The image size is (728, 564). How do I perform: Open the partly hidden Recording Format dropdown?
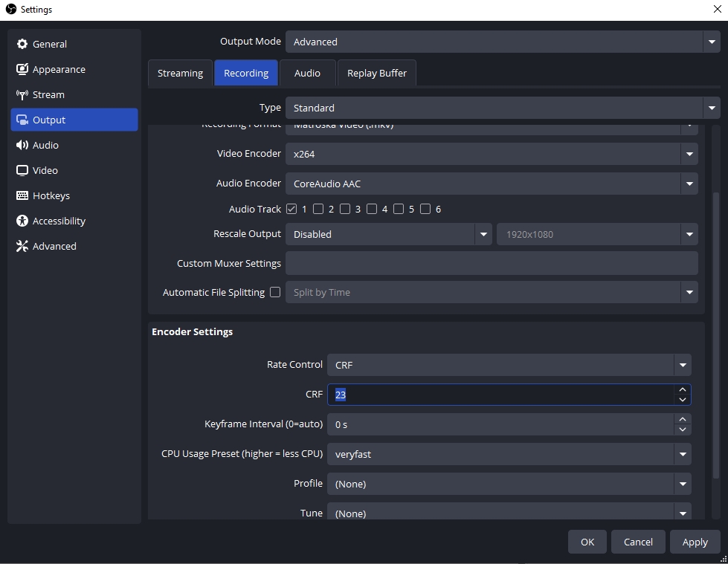[x=492, y=130]
